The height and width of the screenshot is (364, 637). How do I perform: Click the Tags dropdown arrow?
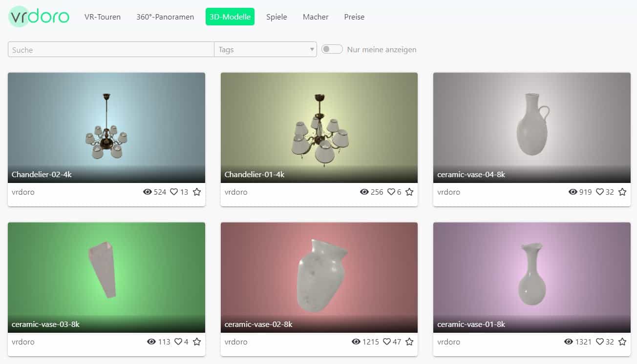pyautogui.click(x=312, y=50)
